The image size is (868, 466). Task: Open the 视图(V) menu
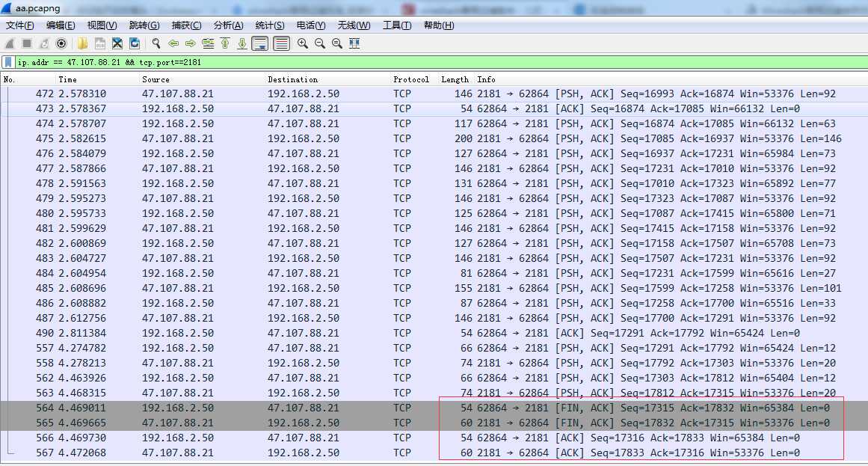102,25
